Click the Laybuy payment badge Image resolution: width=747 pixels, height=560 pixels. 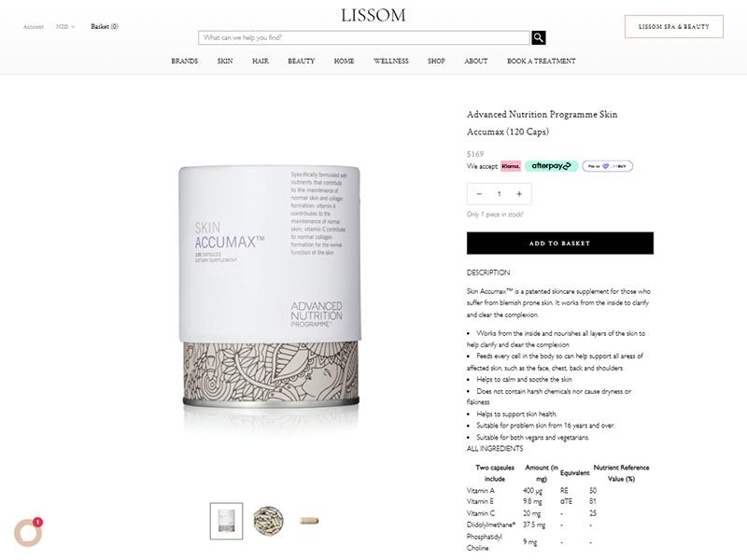[607, 166]
